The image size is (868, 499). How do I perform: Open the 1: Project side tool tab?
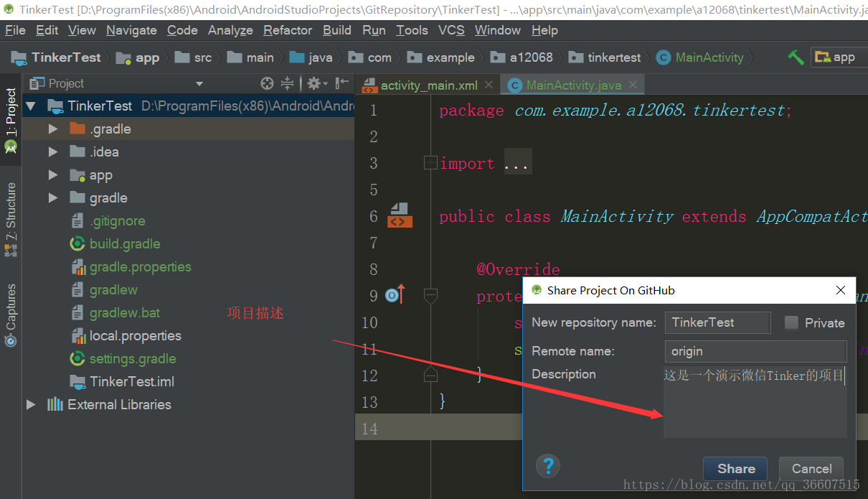(11, 120)
